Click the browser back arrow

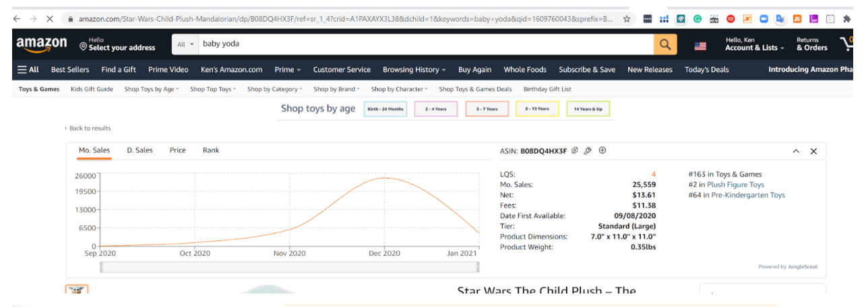point(17,19)
